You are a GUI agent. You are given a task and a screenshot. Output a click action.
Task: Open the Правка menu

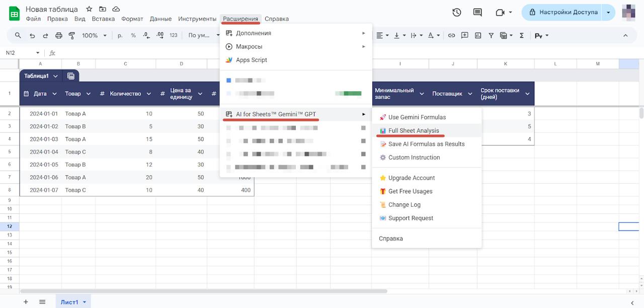point(57,19)
